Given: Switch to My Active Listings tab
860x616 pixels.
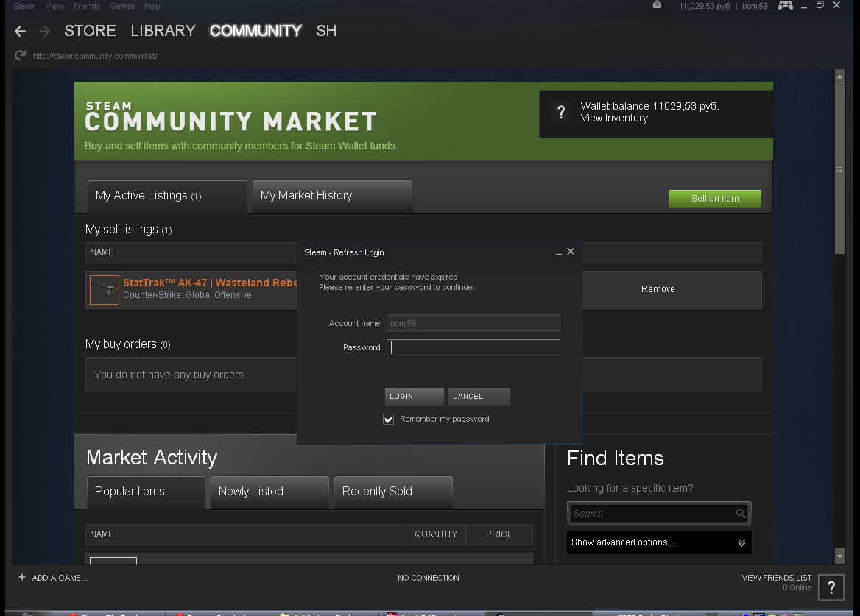Looking at the screenshot, I should pyautogui.click(x=167, y=197).
